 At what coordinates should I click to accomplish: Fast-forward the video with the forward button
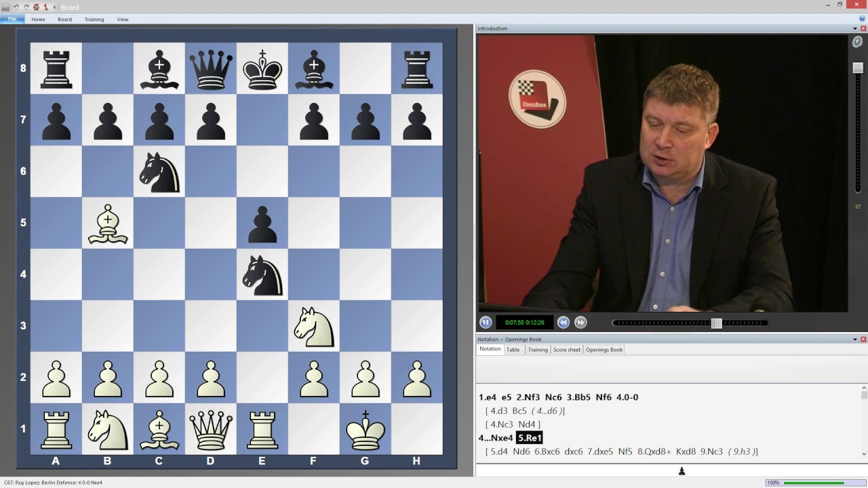pyautogui.click(x=580, y=323)
